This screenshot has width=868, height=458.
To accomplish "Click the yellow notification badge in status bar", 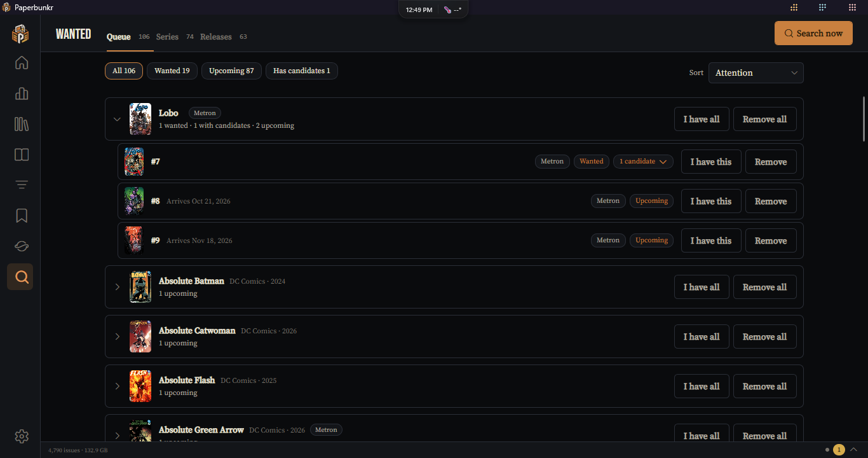I will click(839, 450).
